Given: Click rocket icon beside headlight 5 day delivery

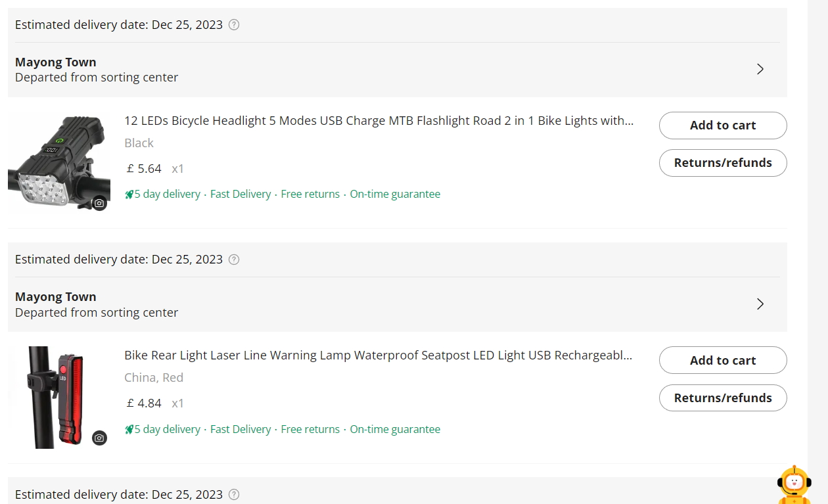Looking at the screenshot, I should pyautogui.click(x=129, y=195).
